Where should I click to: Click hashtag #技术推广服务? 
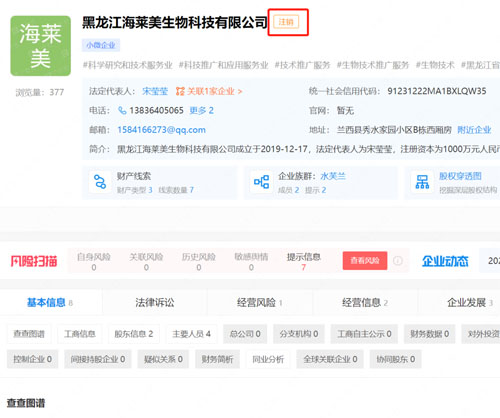(302, 65)
